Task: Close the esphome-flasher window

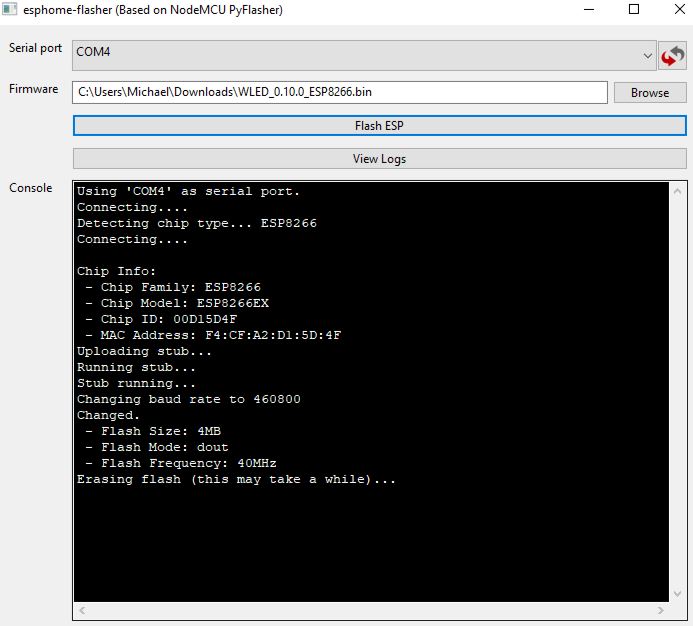Action: pos(680,9)
